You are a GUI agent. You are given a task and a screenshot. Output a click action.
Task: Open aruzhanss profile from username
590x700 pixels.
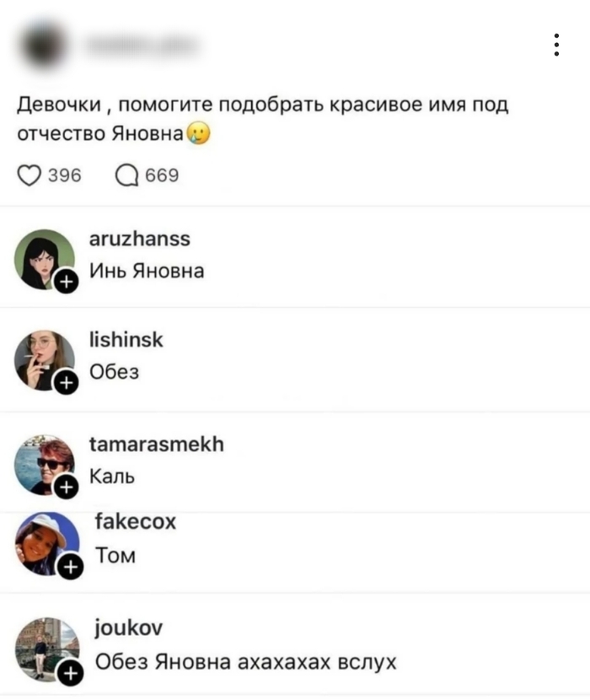point(140,239)
